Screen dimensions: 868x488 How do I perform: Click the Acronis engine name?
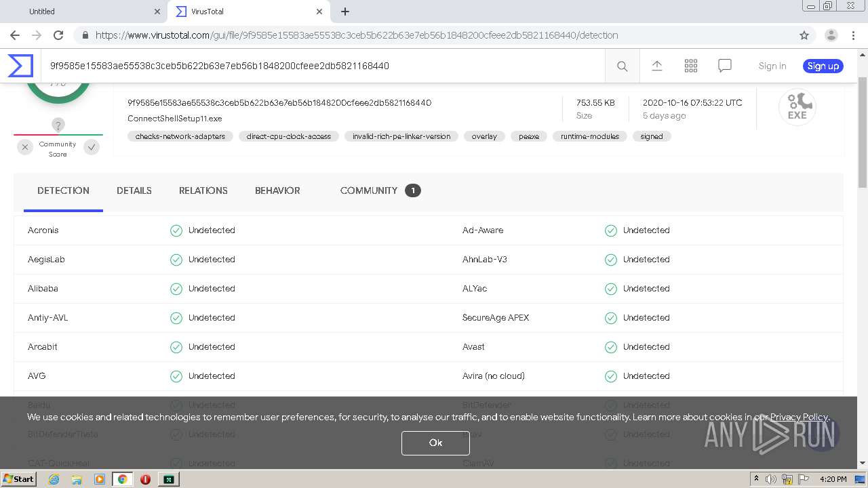click(x=43, y=230)
